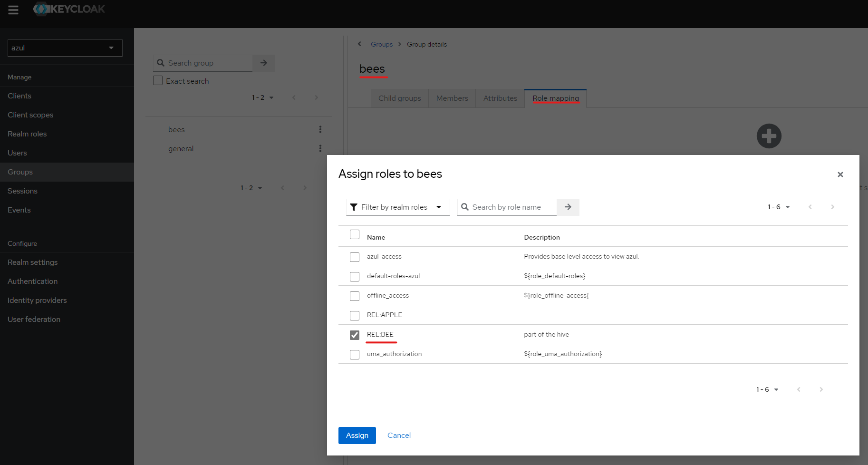The width and height of the screenshot is (868, 465).
Task: Close the Assign roles dialog
Action: click(840, 174)
